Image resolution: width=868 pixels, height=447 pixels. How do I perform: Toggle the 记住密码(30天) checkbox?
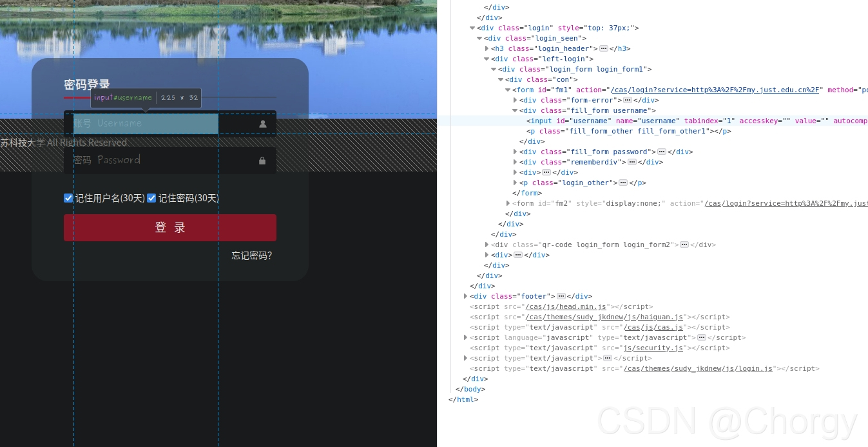pyautogui.click(x=151, y=198)
